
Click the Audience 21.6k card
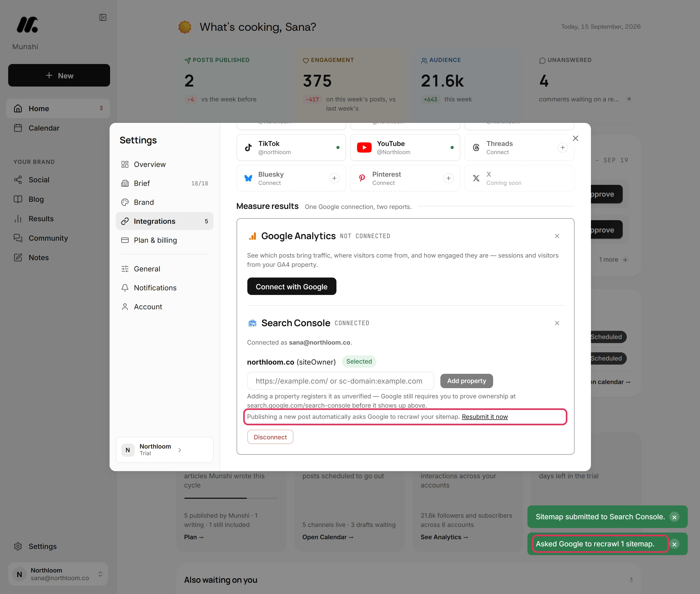coord(468,86)
